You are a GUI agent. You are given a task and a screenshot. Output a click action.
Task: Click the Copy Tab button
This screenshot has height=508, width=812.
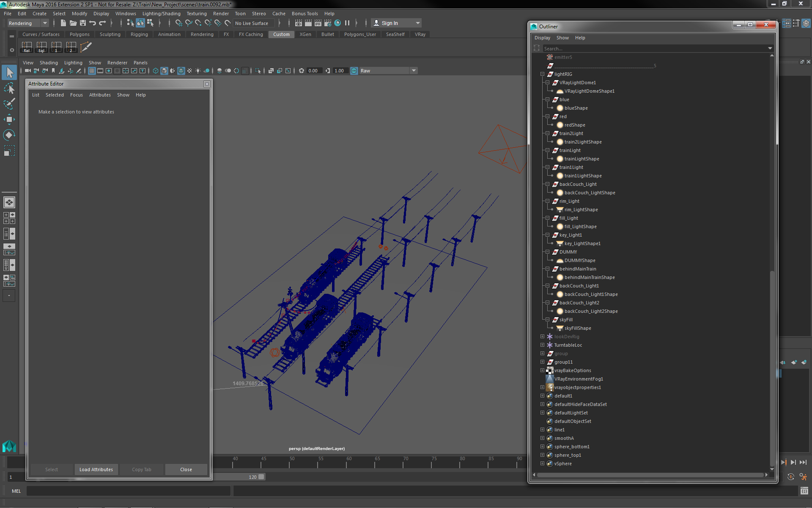142,469
